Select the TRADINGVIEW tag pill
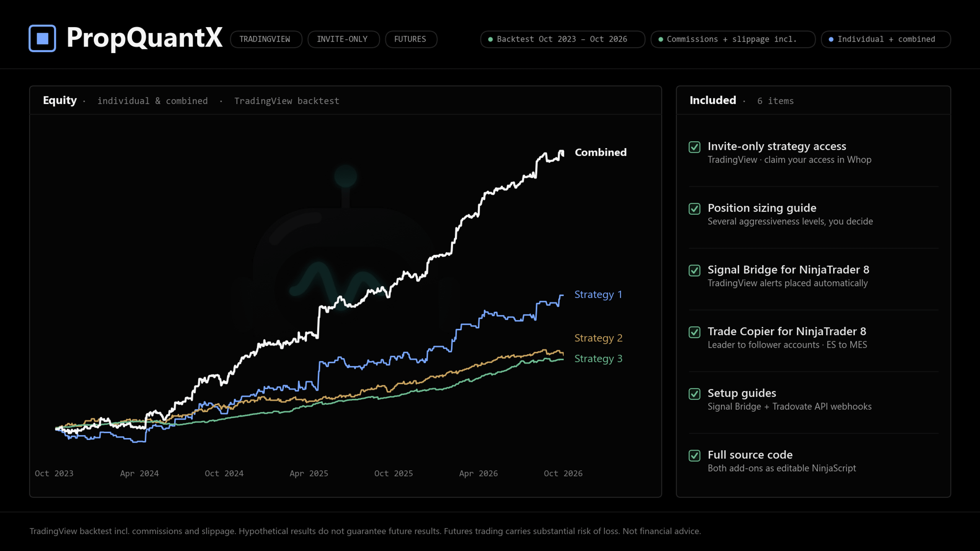 tap(266, 39)
